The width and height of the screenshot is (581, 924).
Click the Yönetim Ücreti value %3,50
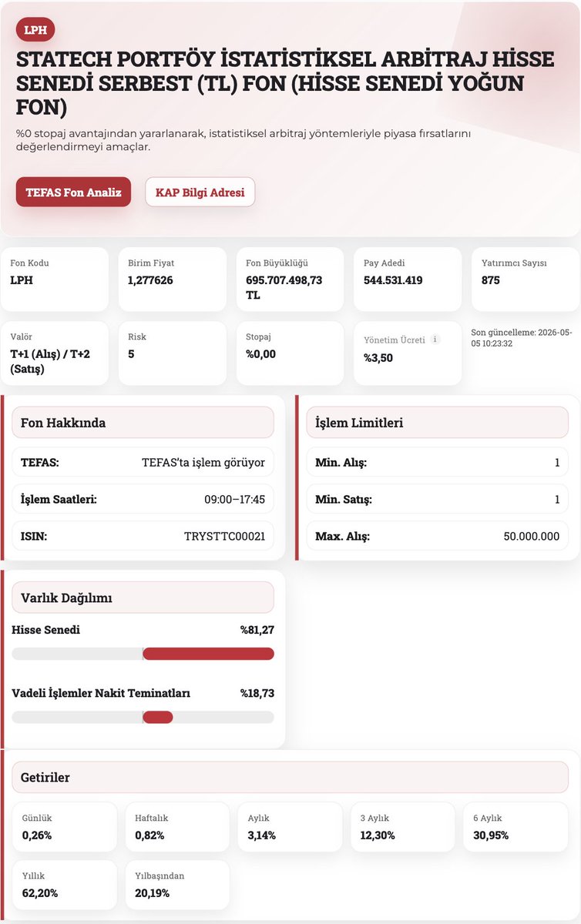pos(378,358)
